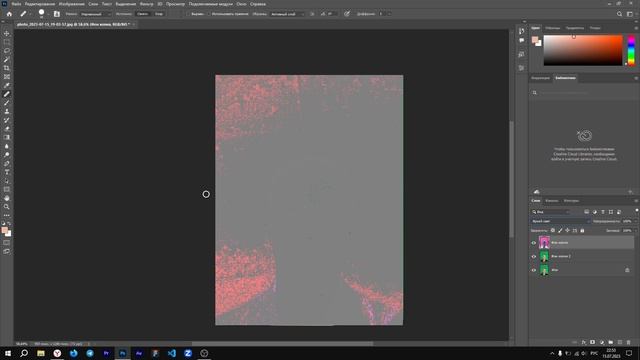Select the Rectangular Marquee tool
Screen dimensions: 640x360
[x=7, y=42]
